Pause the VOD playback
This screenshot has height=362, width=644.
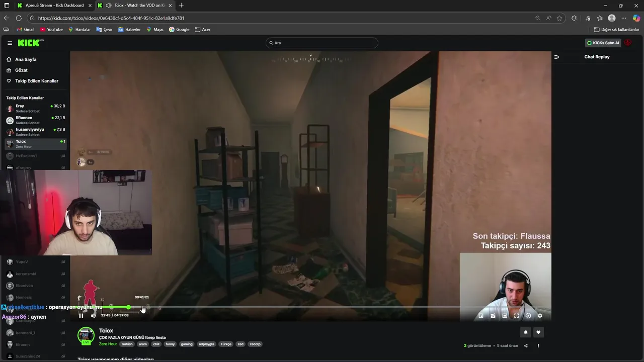[81, 316]
